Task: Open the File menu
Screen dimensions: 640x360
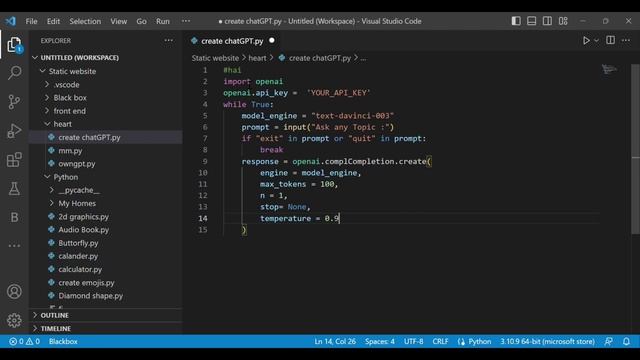Action: click(x=31, y=21)
